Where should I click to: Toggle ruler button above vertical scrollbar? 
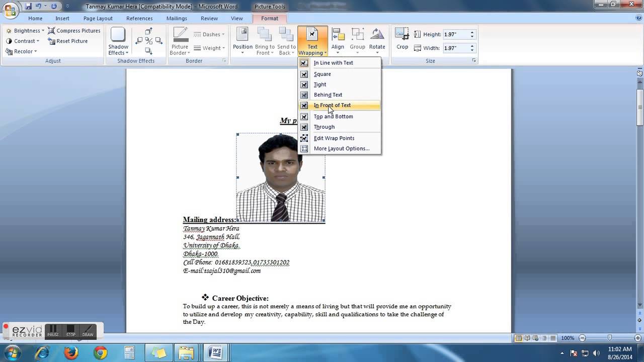click(x=640, y=73)
